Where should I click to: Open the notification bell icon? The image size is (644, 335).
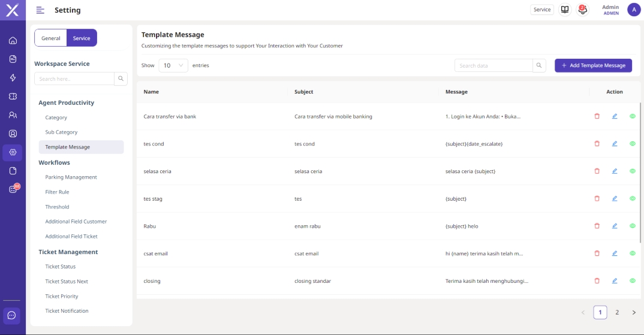click(x=582, y=10)
